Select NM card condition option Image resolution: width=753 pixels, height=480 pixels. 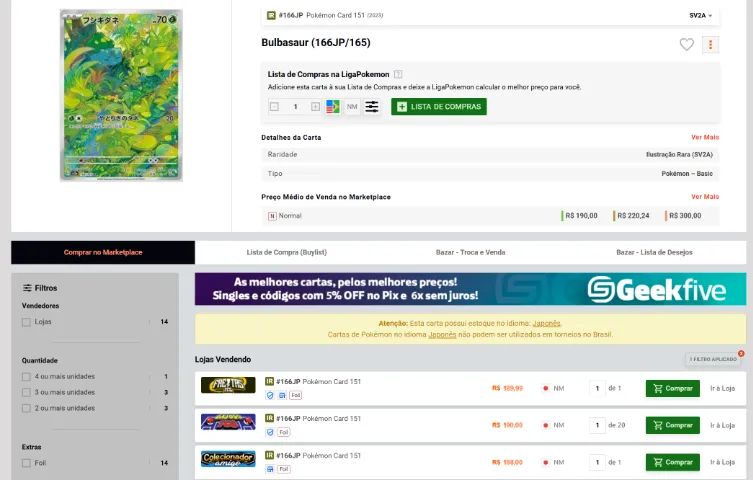(x=352, y=107)
